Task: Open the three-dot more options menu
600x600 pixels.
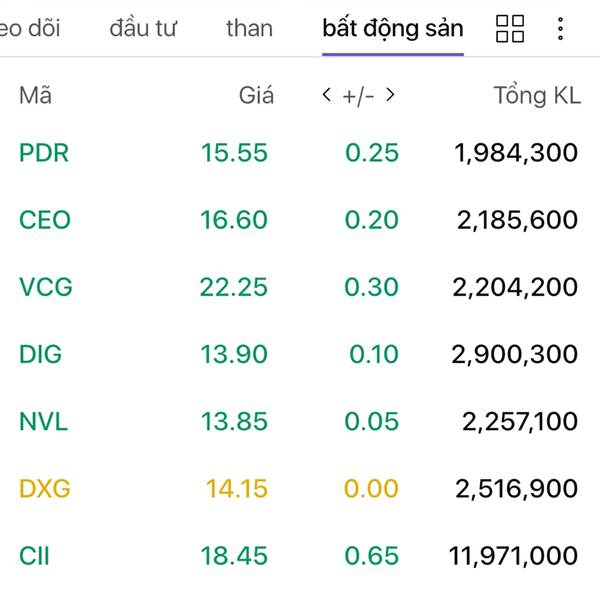Action: click(560, 29)
